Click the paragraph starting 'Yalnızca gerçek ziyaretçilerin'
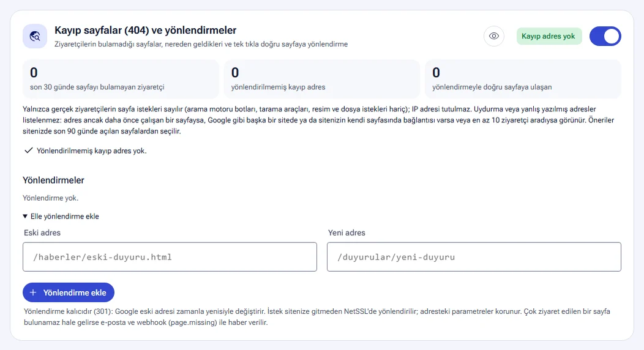This screenshot has height=350, width=644. coord(318,120)
